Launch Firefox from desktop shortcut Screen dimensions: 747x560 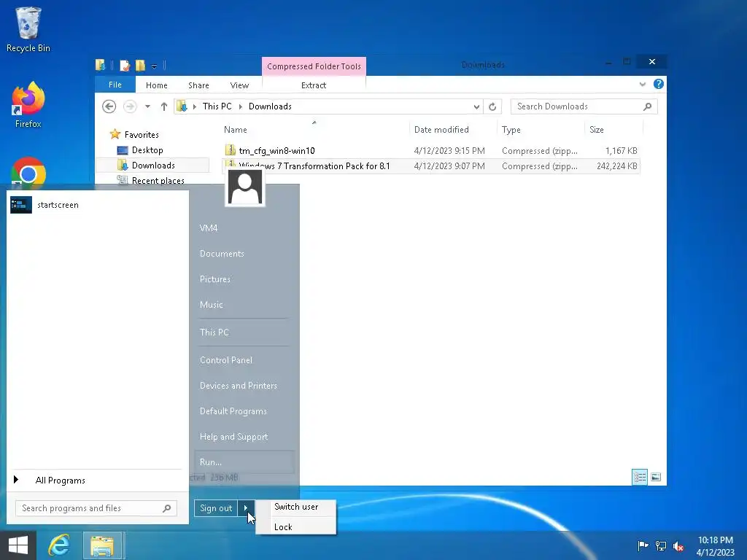pos(28,105)
